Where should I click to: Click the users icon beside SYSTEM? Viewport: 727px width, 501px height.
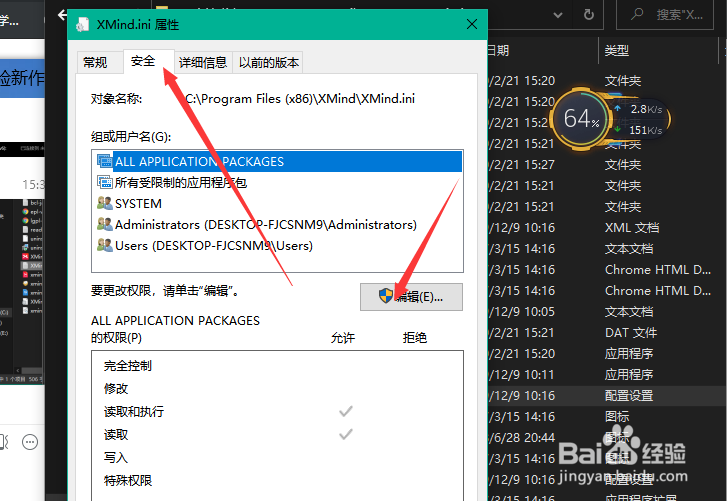pyautogui.click(x=104, y=203)
